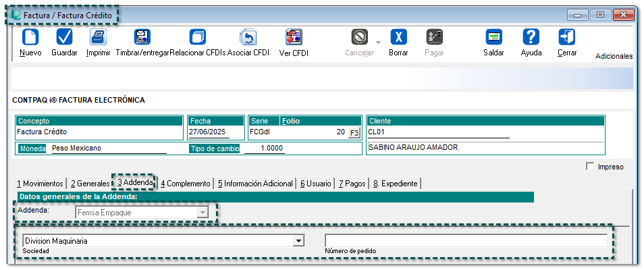The width and height of the screenshot is (644, 270).
Task: Open Ver CFDI viewer
Action: click(294, 37)
